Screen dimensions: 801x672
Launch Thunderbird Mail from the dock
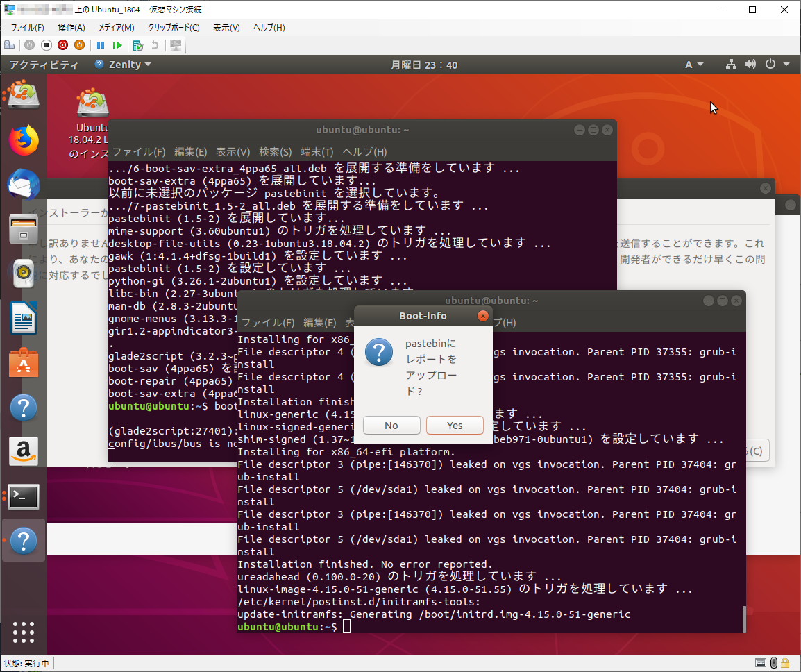(x=24, y=184)
